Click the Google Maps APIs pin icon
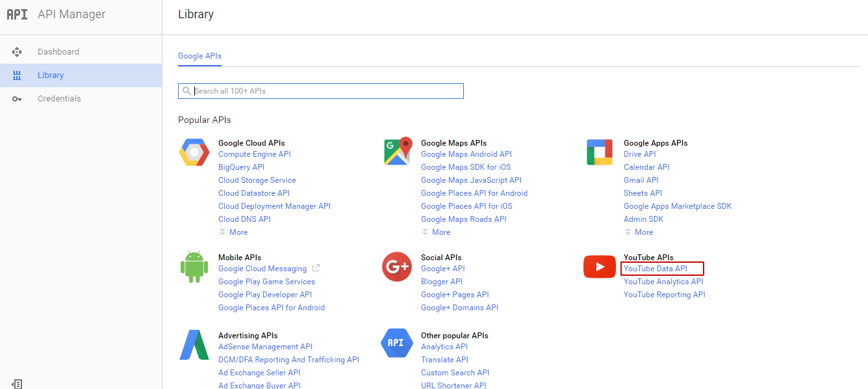 (x=398, y=152)
